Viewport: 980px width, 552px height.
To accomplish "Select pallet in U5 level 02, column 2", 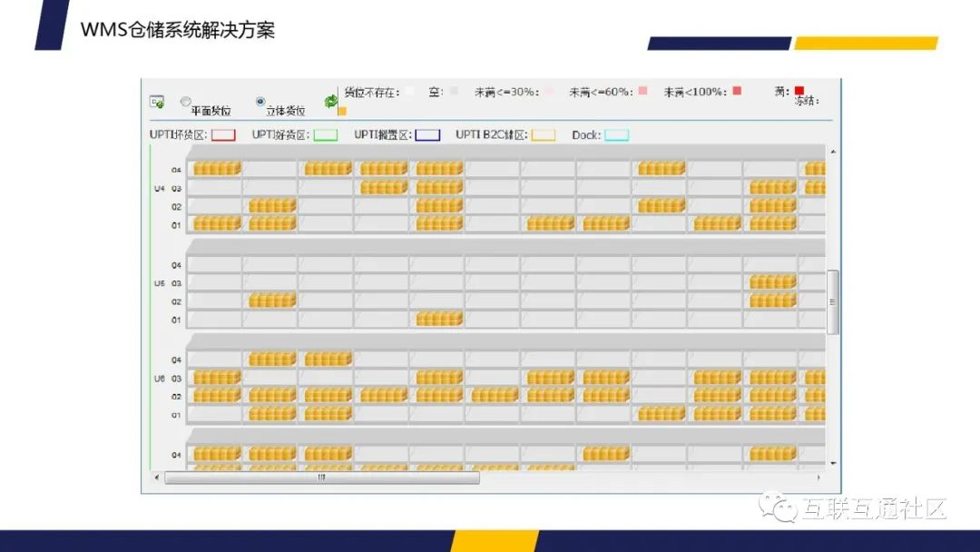I will click(272, 301).
